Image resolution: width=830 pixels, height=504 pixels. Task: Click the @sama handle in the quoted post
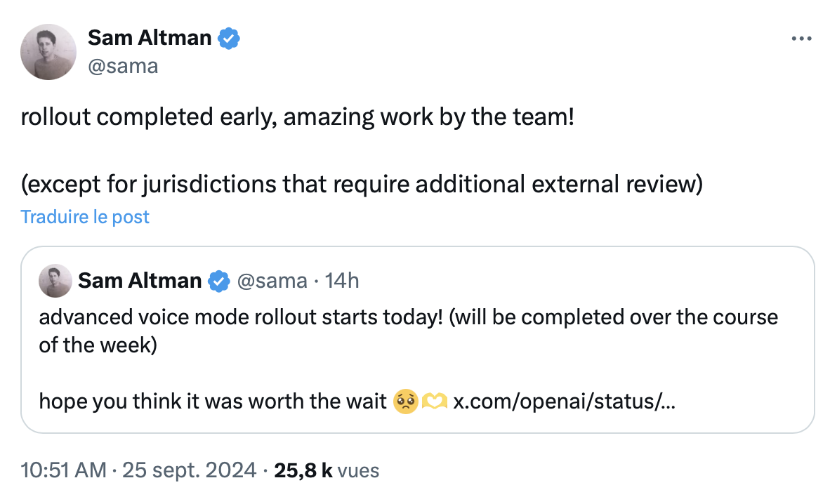click(272, 281)
